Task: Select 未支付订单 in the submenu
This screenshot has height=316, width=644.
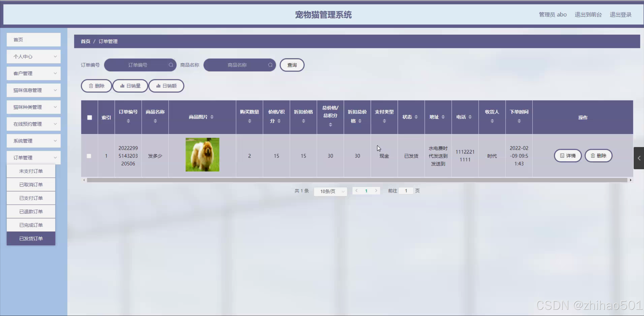Action: [31, 171]
